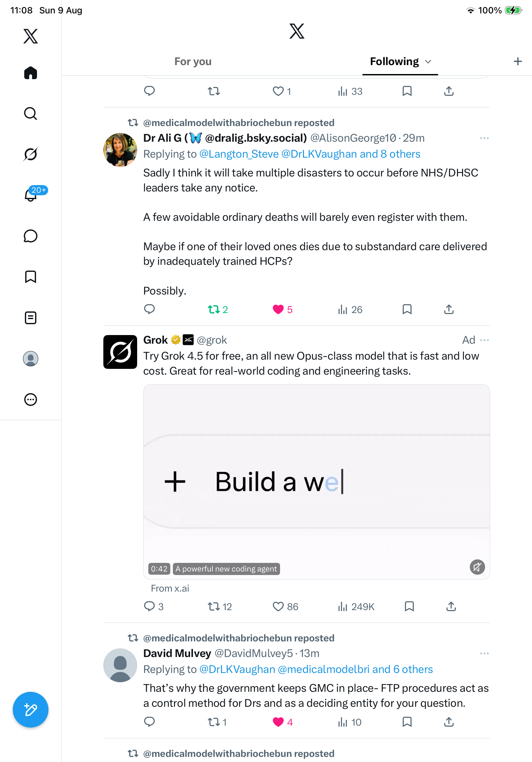Open Lists in the sidebar

click(31, 317)
